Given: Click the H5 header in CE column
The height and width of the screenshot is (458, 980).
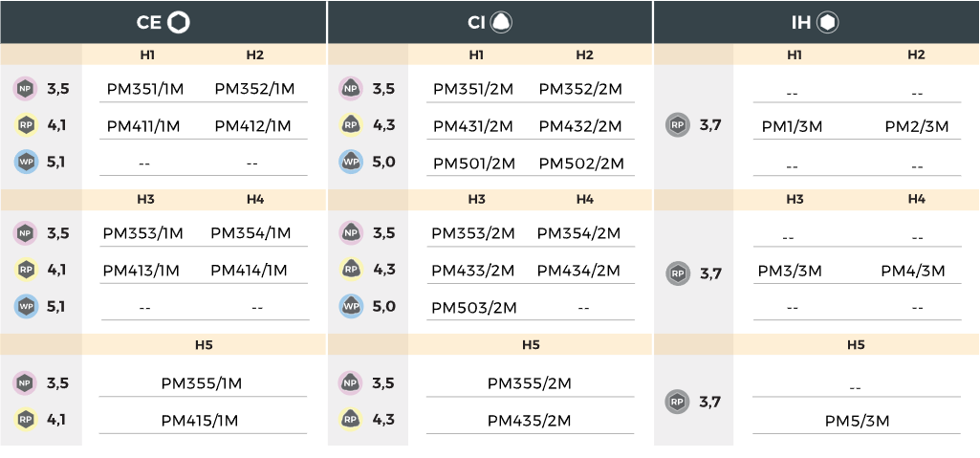Looking at the screenshot, I should [x=204, y=345].
